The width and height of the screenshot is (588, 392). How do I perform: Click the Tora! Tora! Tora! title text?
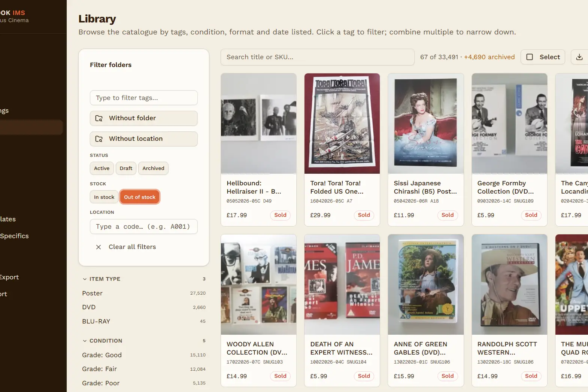point(337,187)
